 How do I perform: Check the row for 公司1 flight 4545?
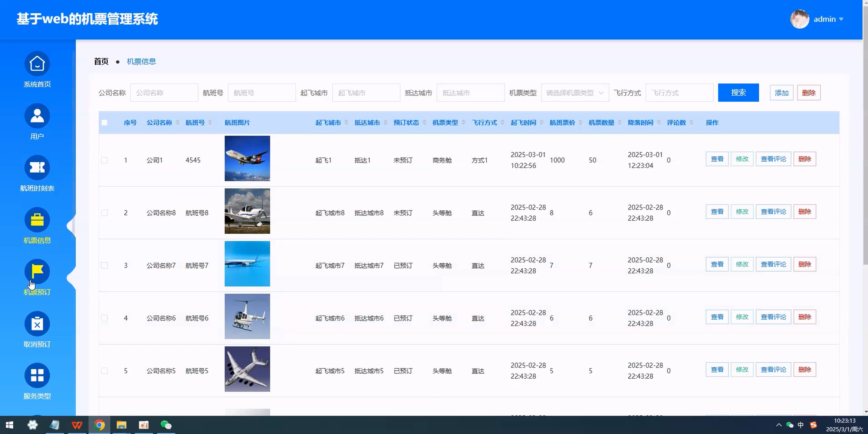[x=104, y=160]
